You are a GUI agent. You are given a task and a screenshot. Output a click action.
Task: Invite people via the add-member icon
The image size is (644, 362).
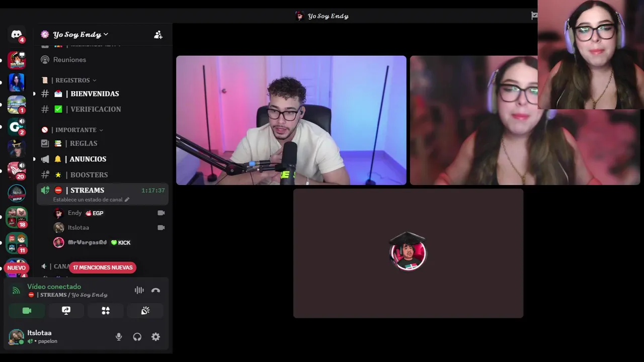coord(158,35)
